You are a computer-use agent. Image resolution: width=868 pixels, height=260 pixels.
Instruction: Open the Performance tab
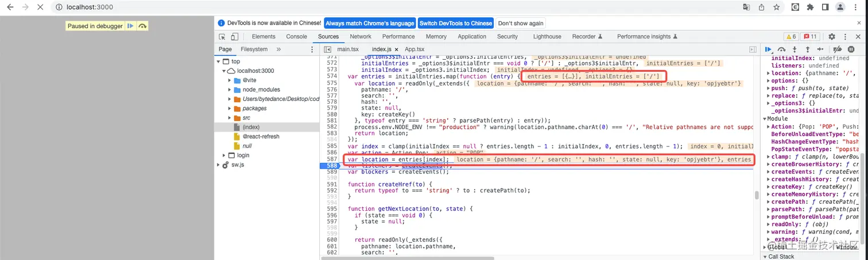click(398, 37)
